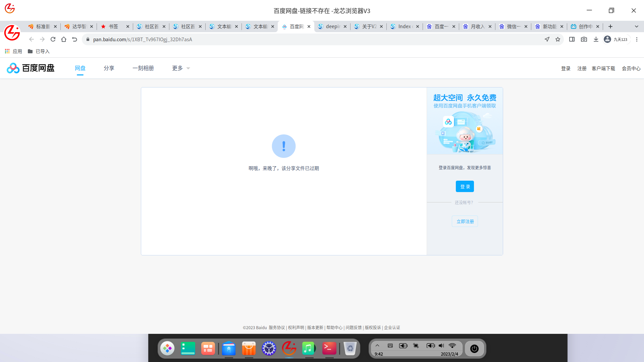The height and width of the screenshot is (362, 644).
Task: Click the blue 登录 button
Action: 465,186
